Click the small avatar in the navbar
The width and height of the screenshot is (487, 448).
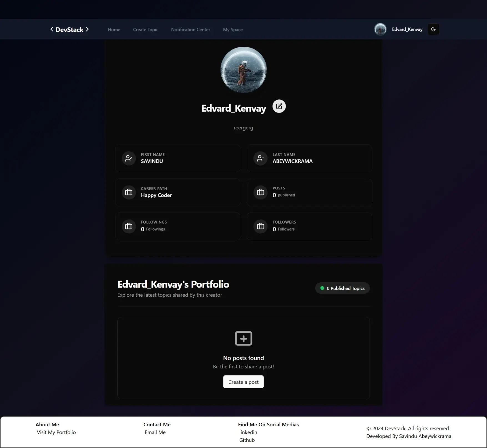point(380,29)
